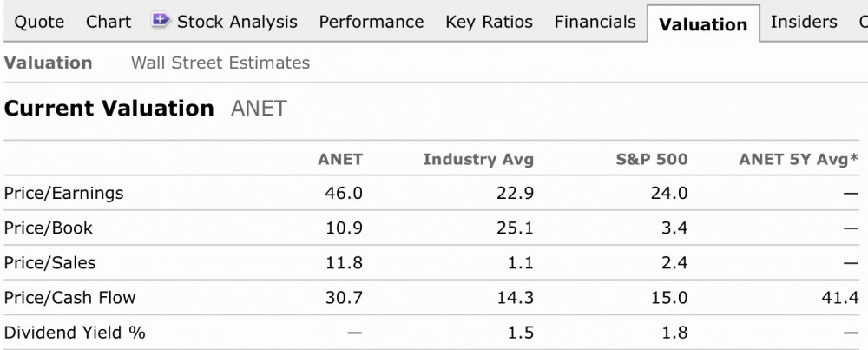Click the Dividend Yield % row label

[x=75, y=333]
